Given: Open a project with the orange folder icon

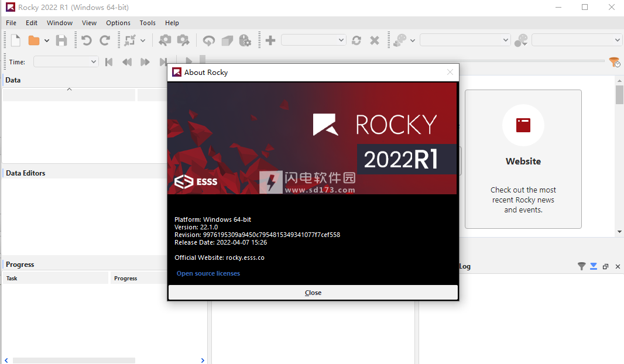Looking at the screenshot, I should click(34, 40).
